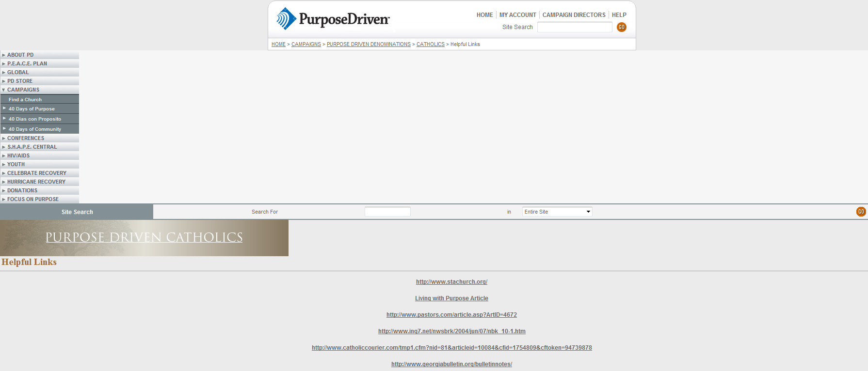This screenshot has height=371, width=868.
Task: Select CONFERENCES sidebar item
Action: click(26, 139)
